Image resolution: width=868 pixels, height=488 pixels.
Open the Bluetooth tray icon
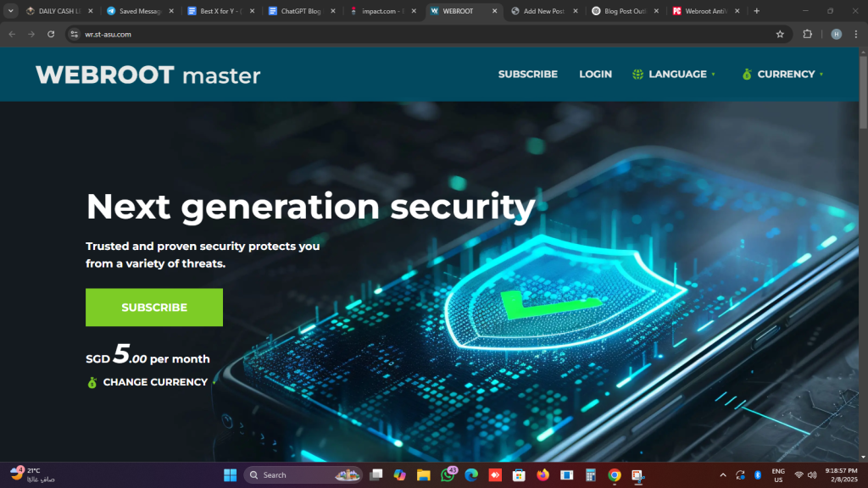tap(758, 474)
